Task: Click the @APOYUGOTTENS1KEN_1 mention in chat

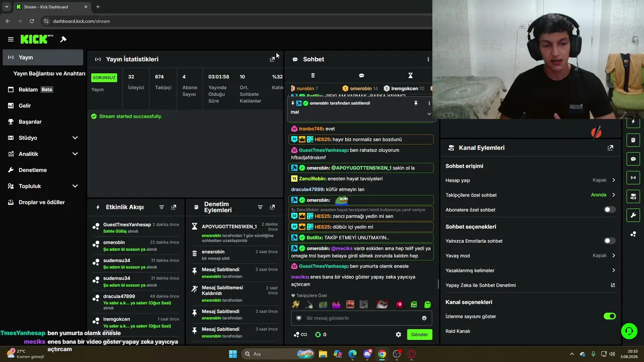Action: pyautogui.click(x=361, y=168)
